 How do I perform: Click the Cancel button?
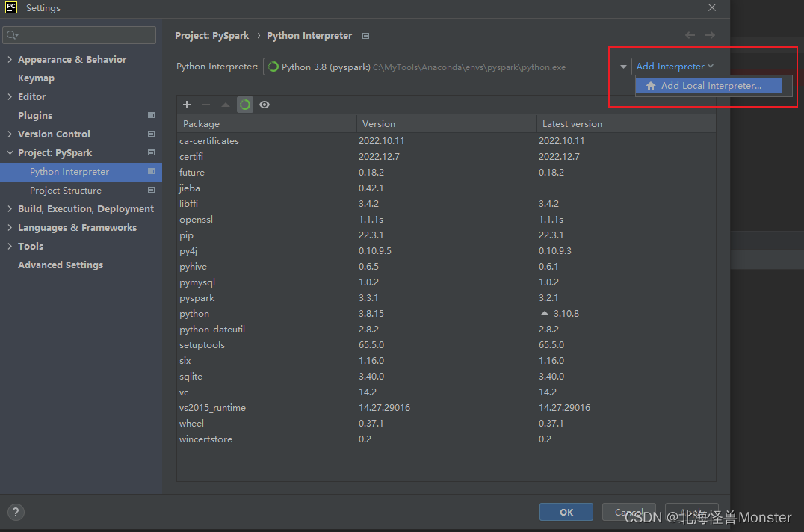[x=628, y=512]
